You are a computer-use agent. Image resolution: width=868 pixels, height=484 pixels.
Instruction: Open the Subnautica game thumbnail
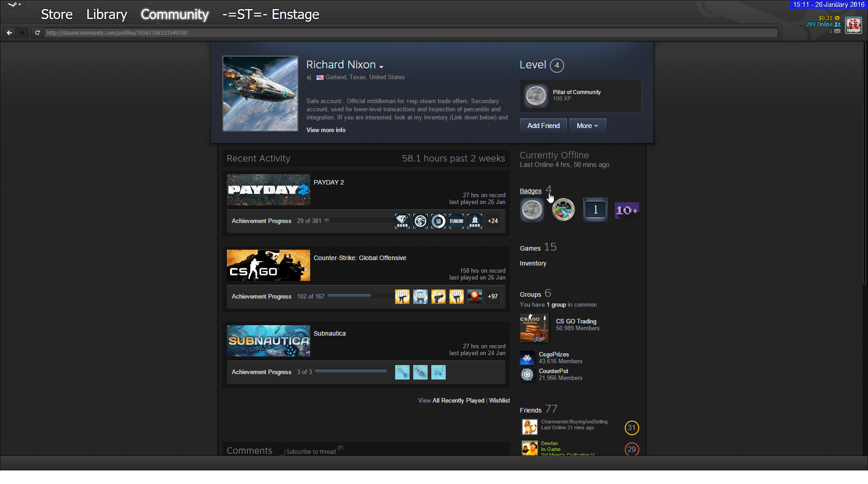[268, 341]
